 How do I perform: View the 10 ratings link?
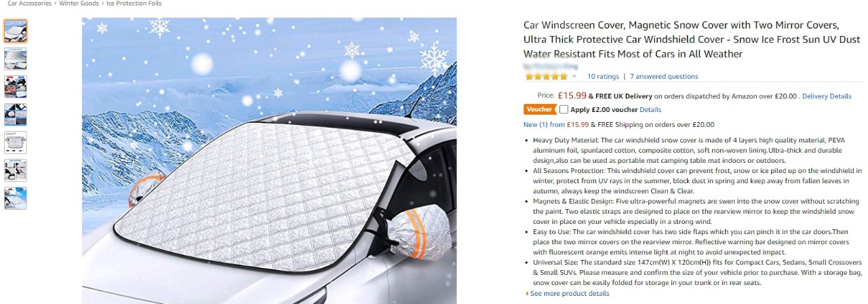[x=603, y=77]
